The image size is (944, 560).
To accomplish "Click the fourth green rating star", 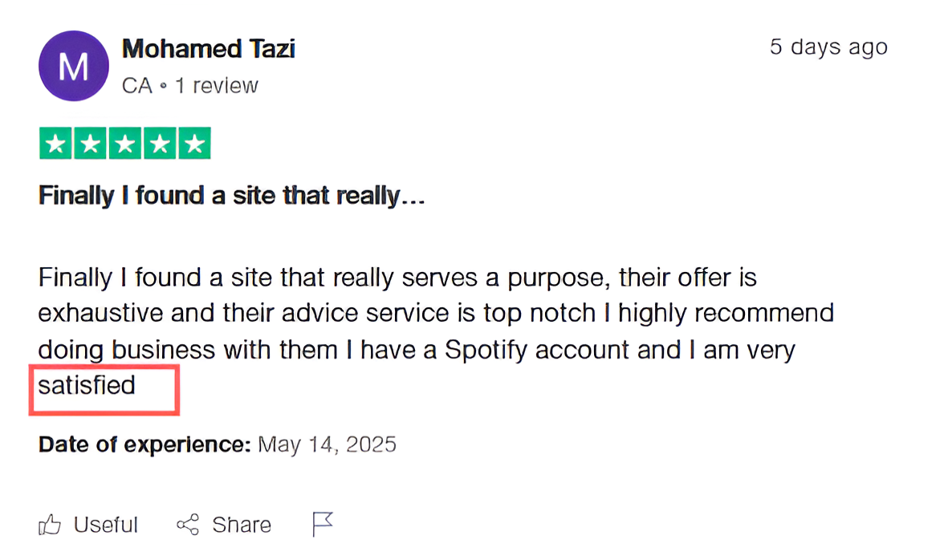I will tap(160, 143).
